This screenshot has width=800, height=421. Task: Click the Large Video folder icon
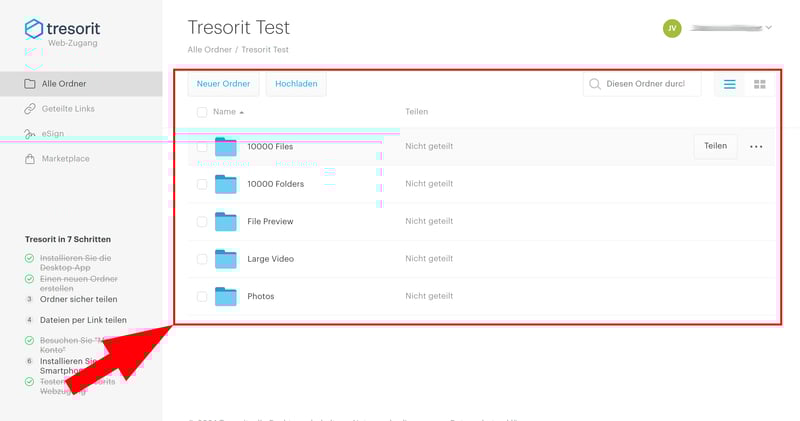point(226,259)
